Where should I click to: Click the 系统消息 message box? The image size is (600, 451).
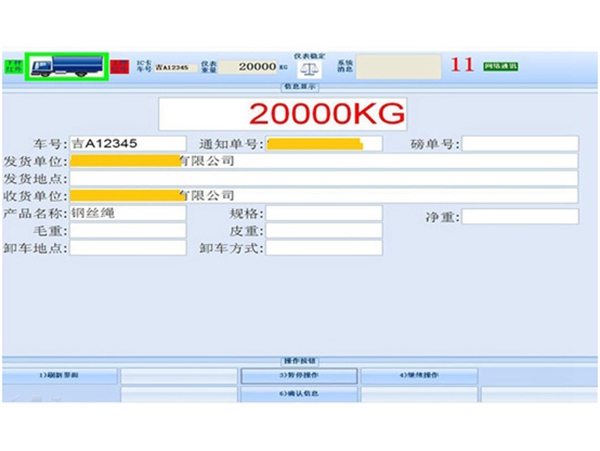click(397, 67)
